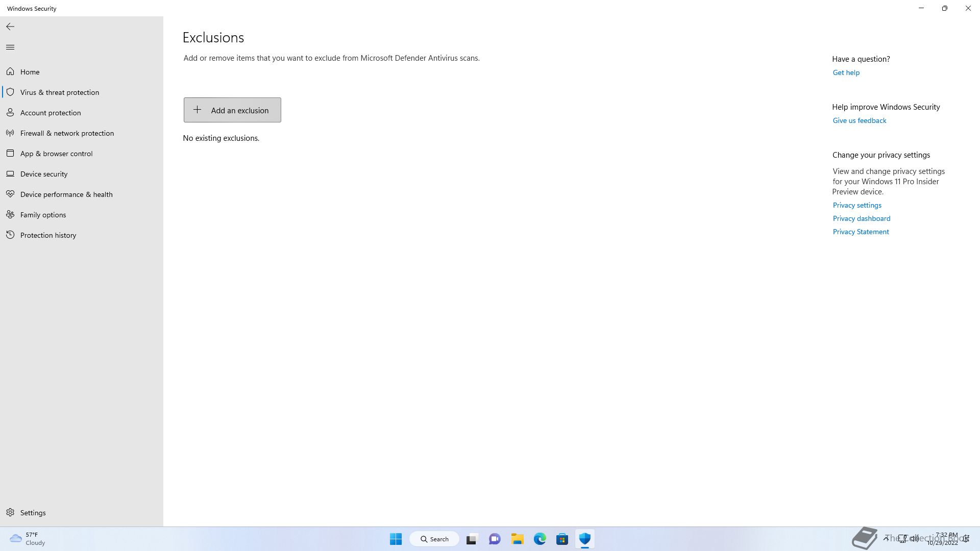
Task: Open File Explorer from the taskbar
Action: click(517, 539)
